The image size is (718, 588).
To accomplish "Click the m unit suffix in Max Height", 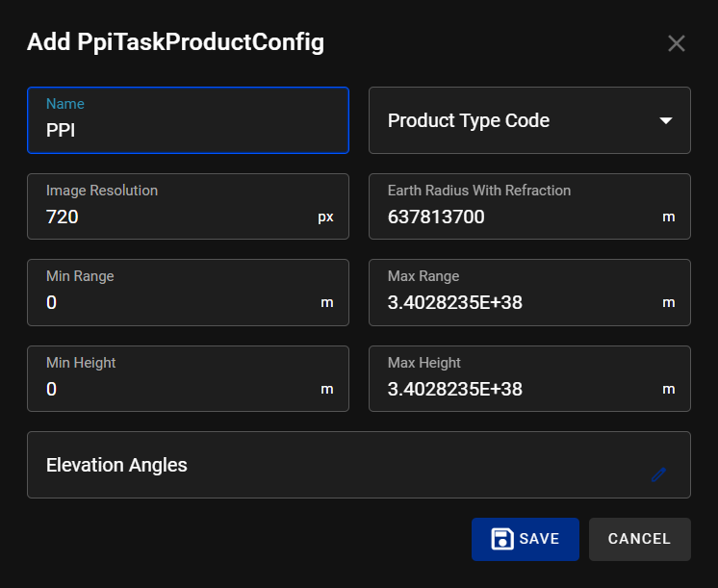I will tap(668, 390).
